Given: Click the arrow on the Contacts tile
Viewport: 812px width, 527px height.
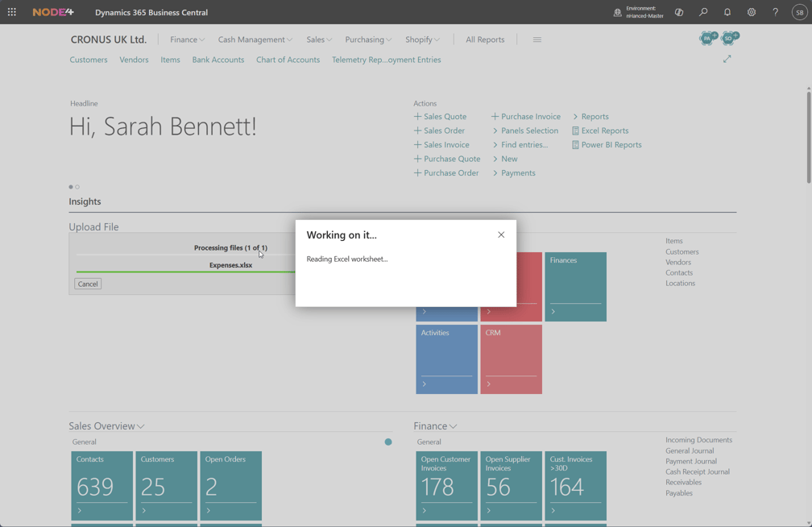Looking at the screenshot, I should [x=79, y=510].
